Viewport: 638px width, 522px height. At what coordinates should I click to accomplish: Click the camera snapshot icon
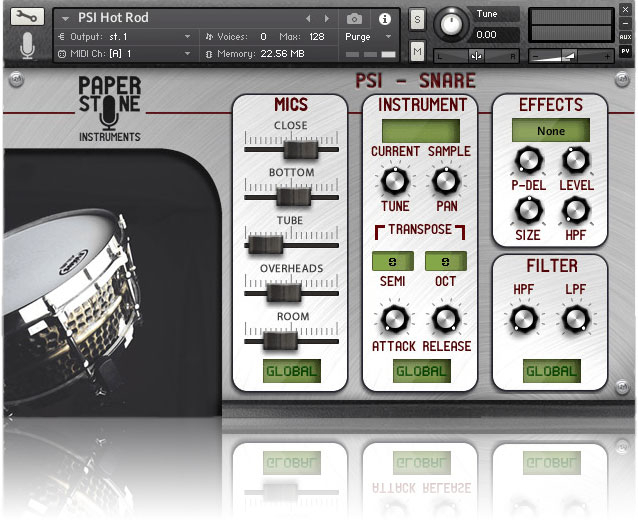pos(354,18)
